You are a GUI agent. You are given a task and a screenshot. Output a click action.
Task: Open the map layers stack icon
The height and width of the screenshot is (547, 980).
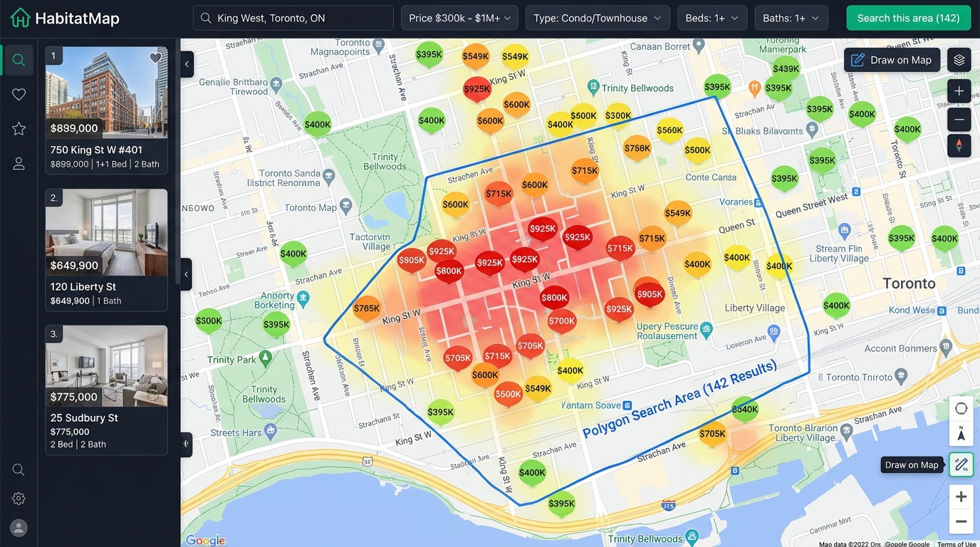959,60
